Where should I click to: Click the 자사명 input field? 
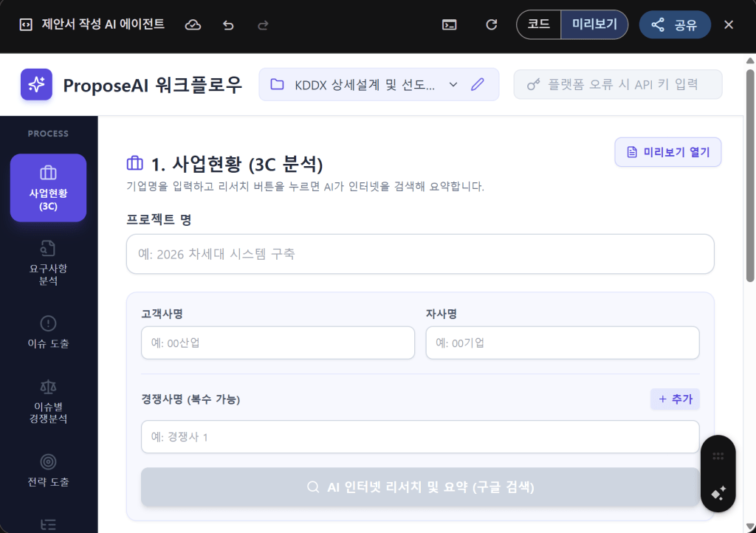tap(562, 343)
